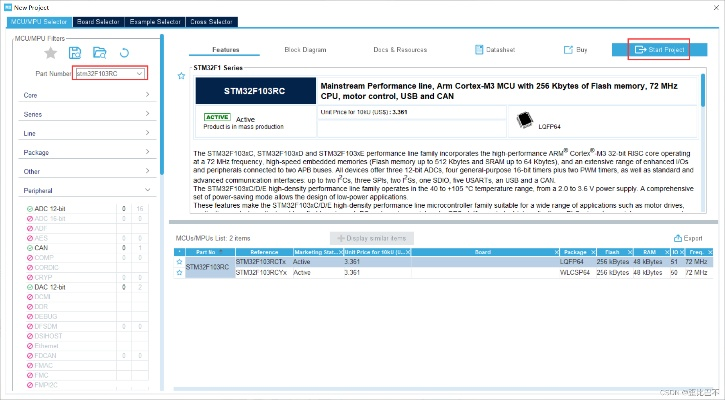Favorite the STM32F103RCYx row star

pos(179,272)
